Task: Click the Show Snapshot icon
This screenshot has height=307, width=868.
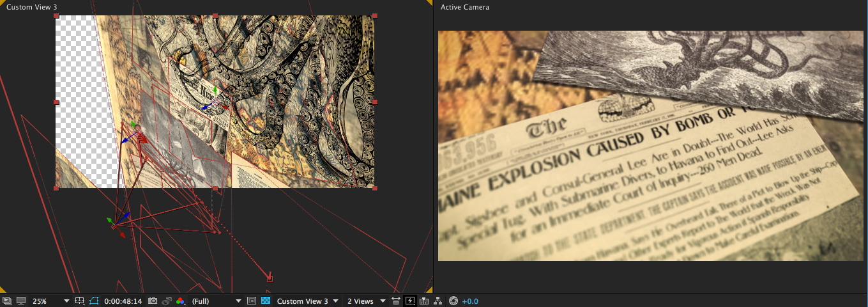Action: (x=167, y=301)
